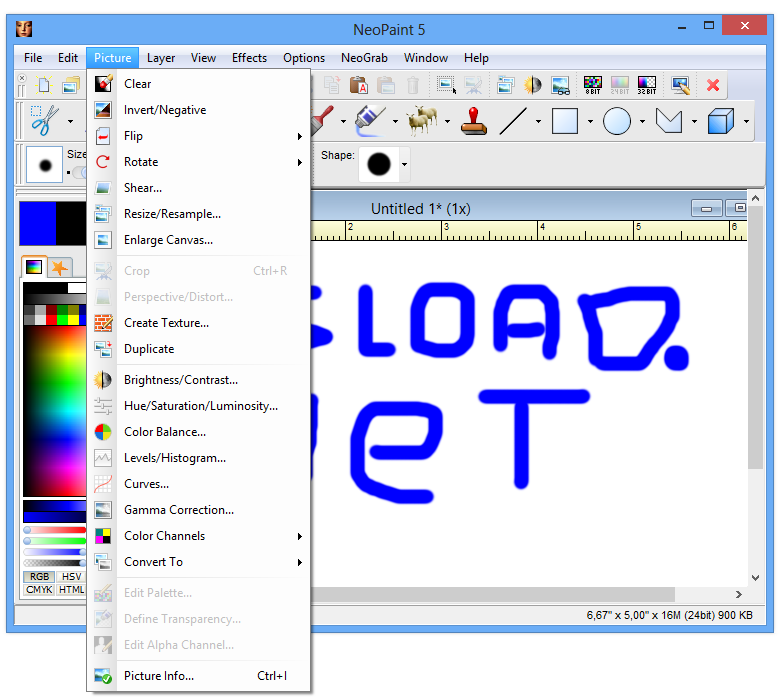Screen dimensions: 782x698
Task: Switch to HTML color mode
Action: tap(71, 589)
